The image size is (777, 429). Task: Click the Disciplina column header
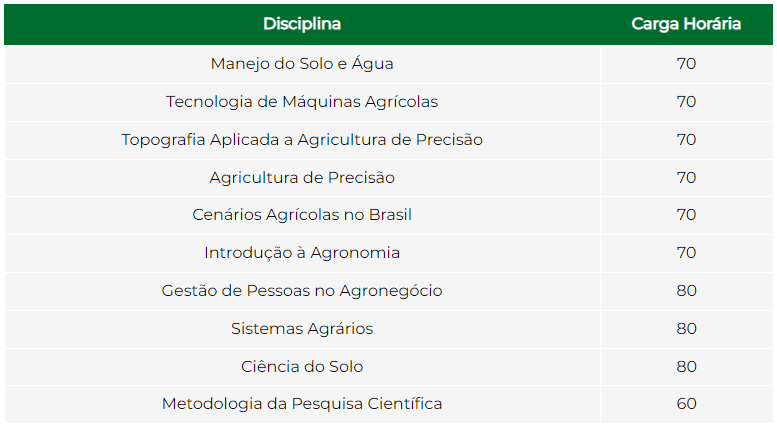point(302,24)
